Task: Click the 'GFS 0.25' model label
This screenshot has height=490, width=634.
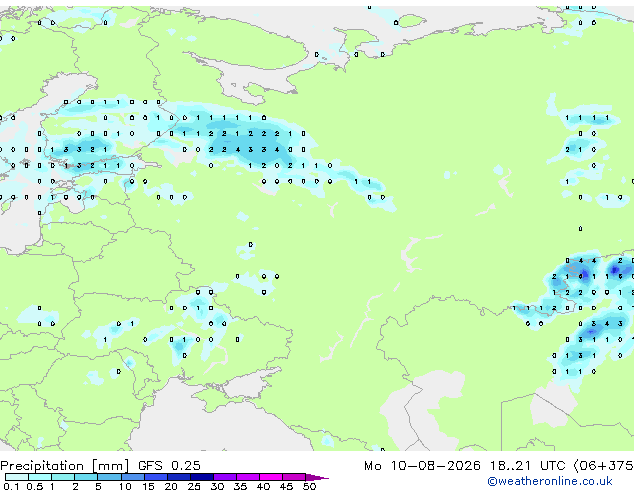Action: tap(169, 466)
